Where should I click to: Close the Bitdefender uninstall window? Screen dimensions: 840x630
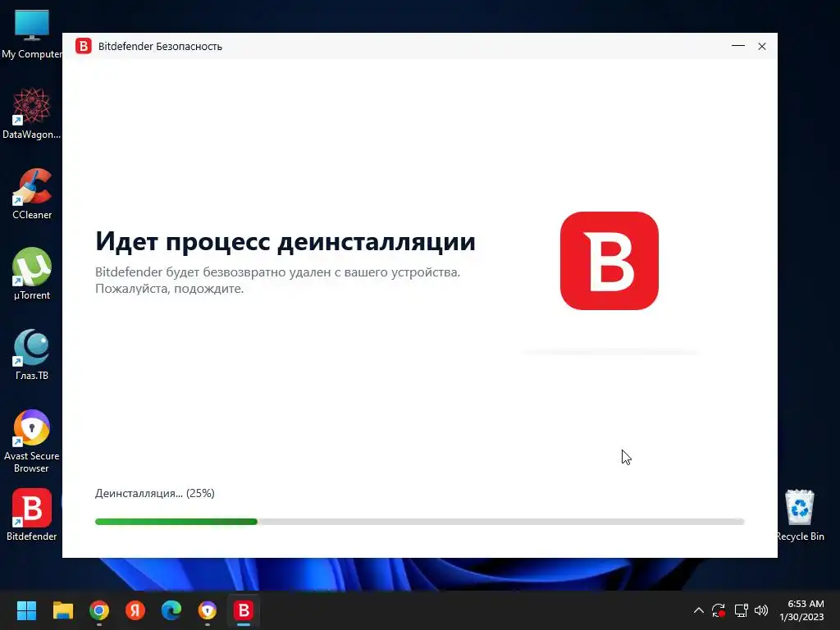click(x=762, y=46)
